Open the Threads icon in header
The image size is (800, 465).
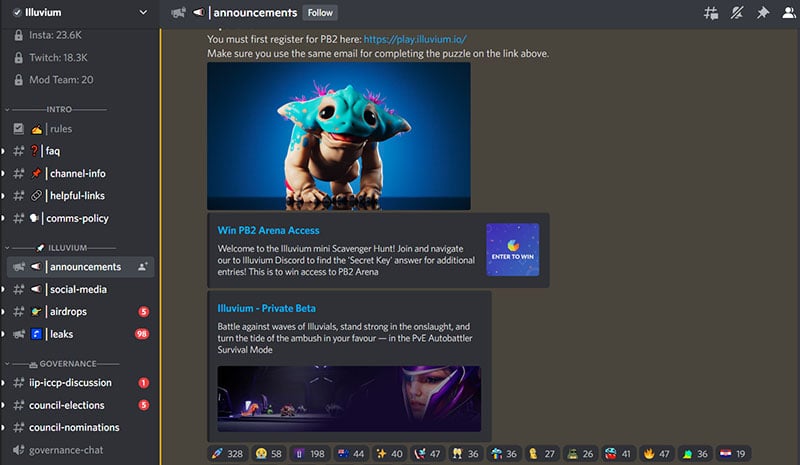[711, 13]
